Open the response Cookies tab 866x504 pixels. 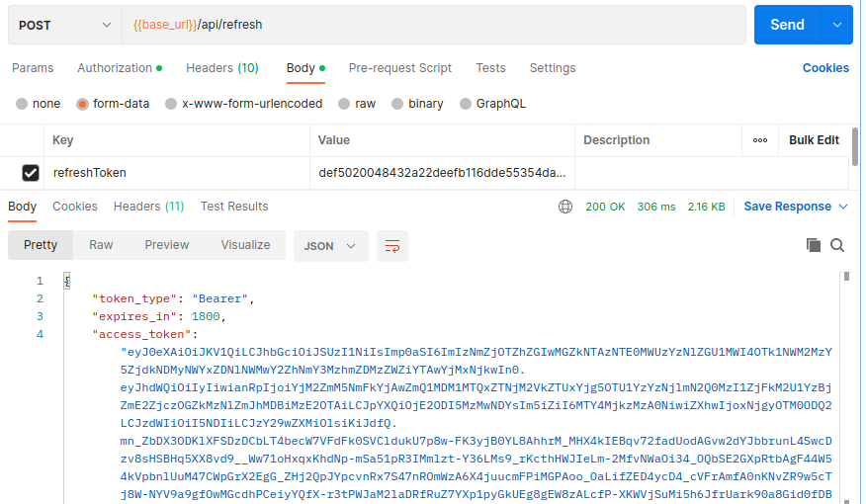[74, 207]
